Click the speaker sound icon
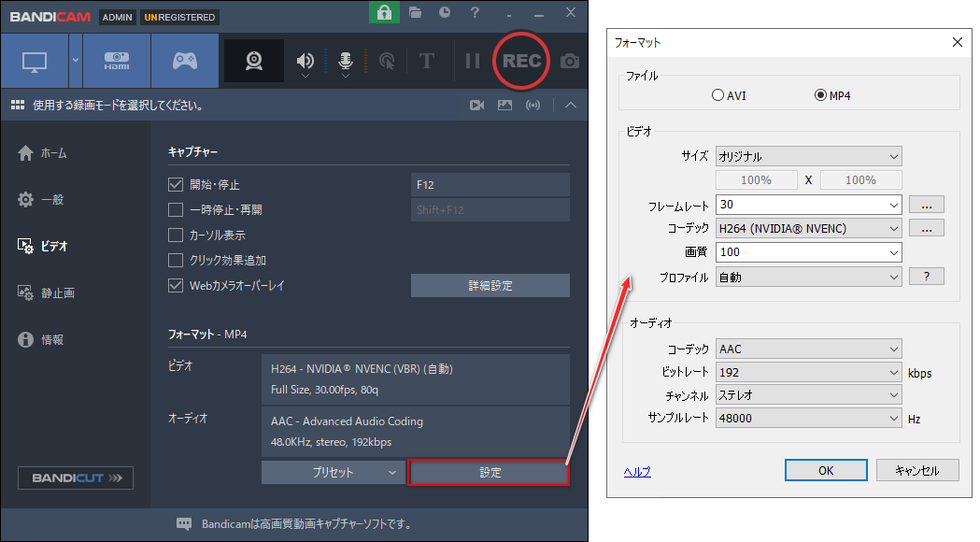 click(x=305, y=61)
